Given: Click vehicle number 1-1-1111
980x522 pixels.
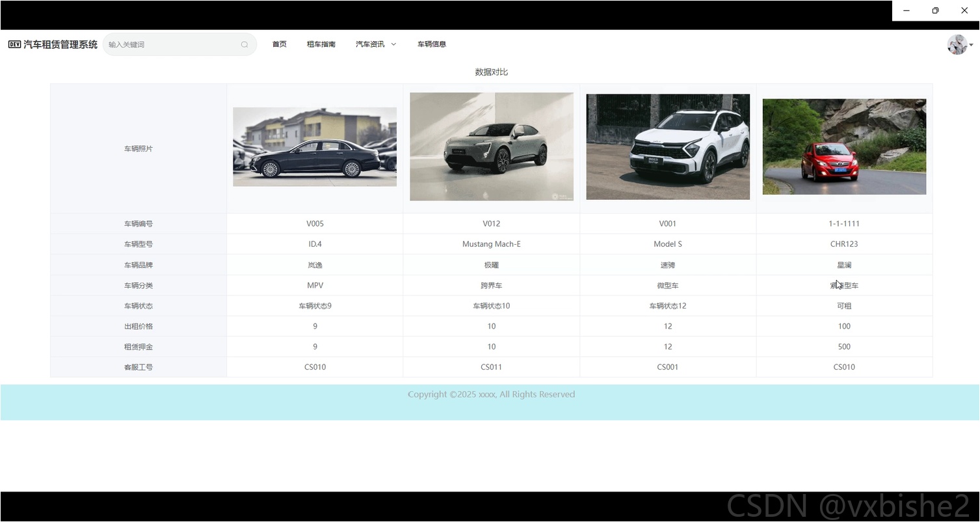Looking at the screenshot, I should [844, 224].
